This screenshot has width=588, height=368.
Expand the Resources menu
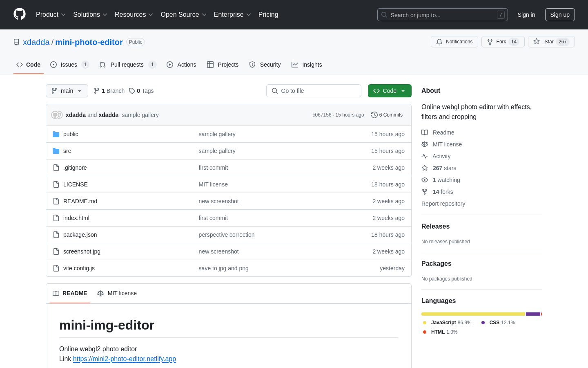pyautogui.click(x=134, y=15)
